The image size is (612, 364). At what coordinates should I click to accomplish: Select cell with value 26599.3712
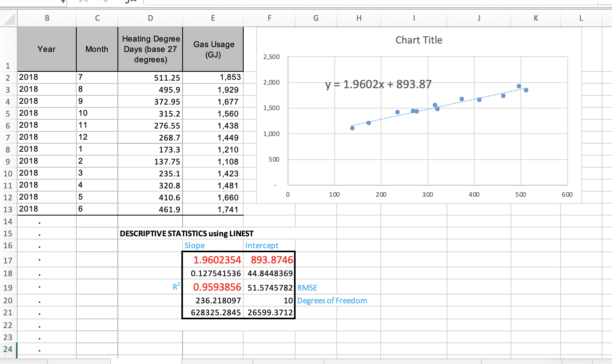point(269,313)
